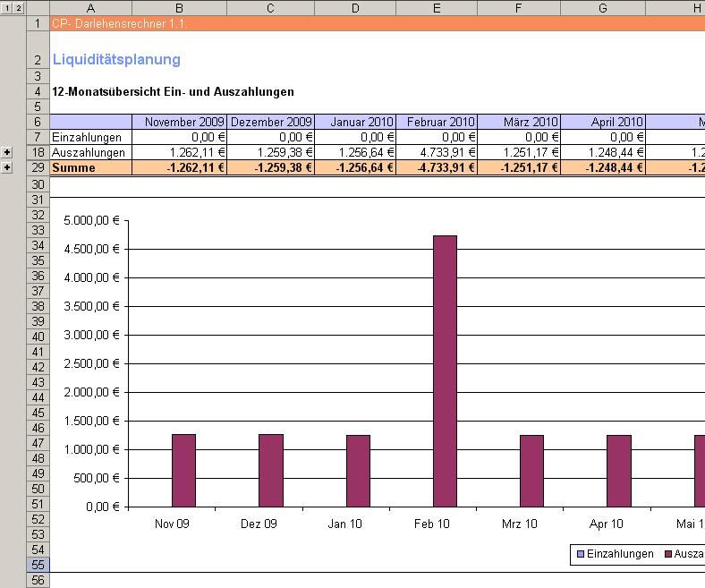Viewport: 705px width, 588px height.
Task: Click row 29 header
Action: pyautogui.click(x=38, y=168)
